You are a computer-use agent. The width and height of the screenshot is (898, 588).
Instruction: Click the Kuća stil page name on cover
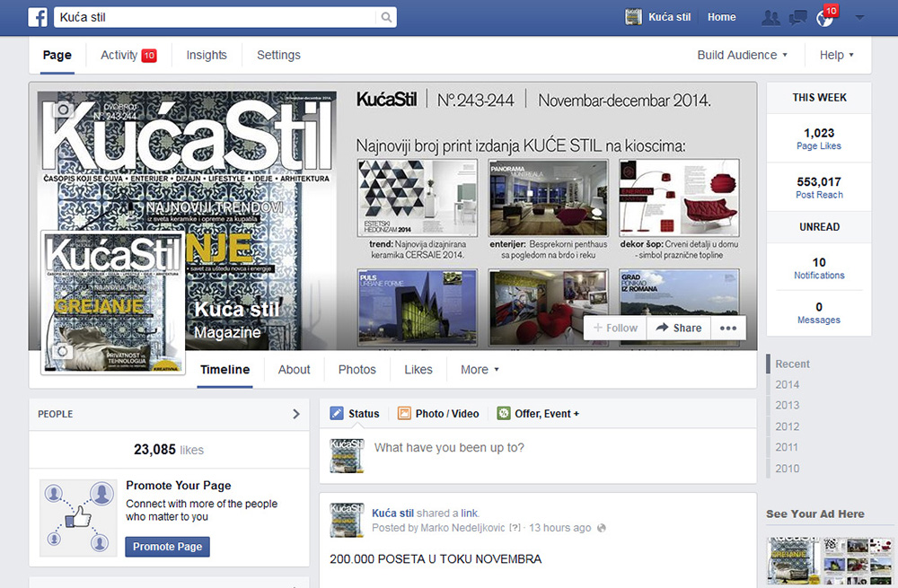(x=237, y=310)
